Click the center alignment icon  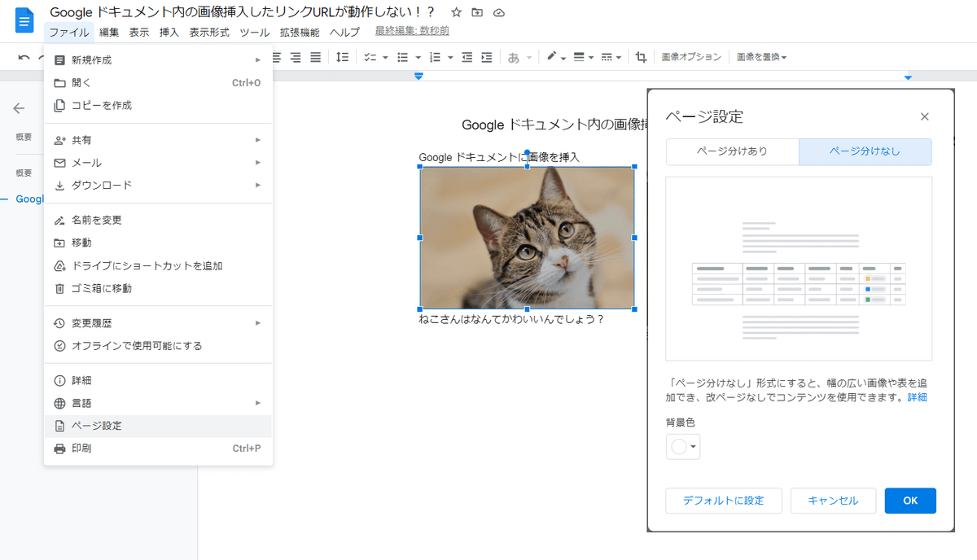pyautogui.click(x=294, y=57)
